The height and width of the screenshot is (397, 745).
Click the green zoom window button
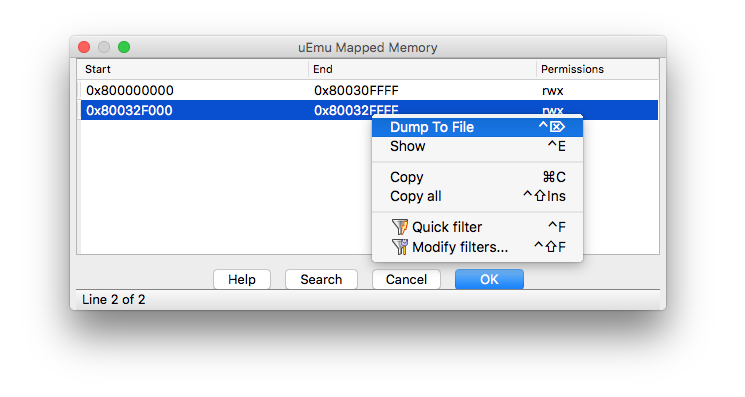click(x=124, y=47)
